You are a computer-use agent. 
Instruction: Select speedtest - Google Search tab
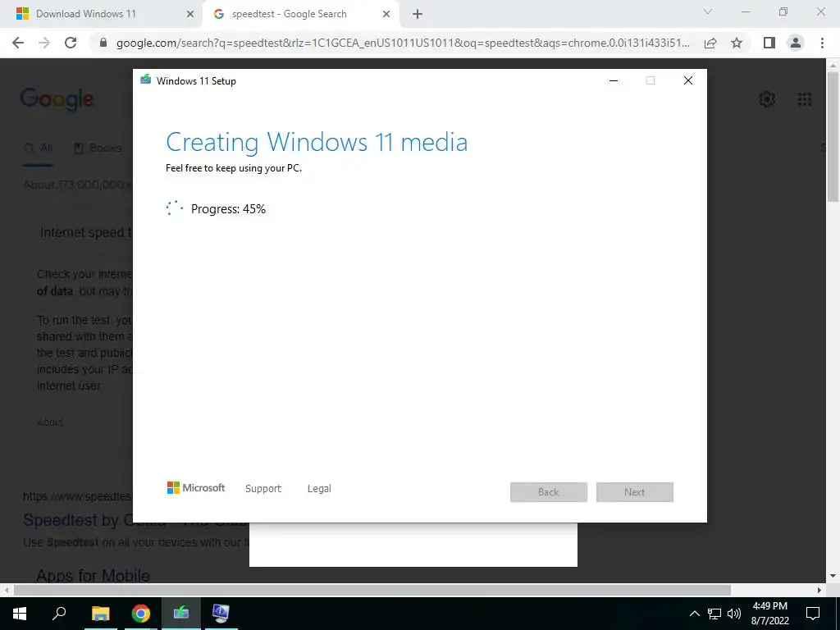click(301, 14)
